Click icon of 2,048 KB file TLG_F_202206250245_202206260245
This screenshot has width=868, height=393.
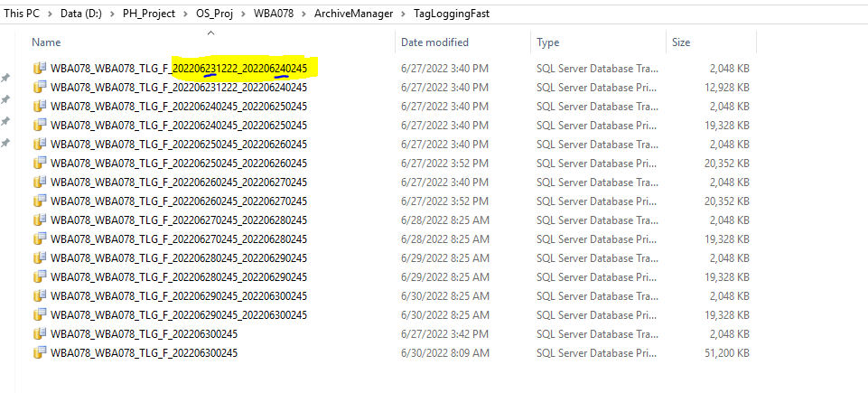point(40,144)
